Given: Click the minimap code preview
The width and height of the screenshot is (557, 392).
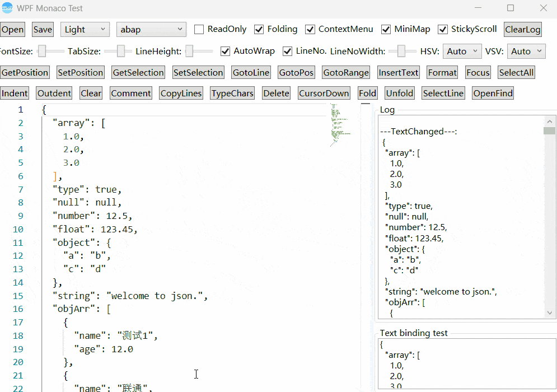Looking at the screenshot, I should 339,123.
